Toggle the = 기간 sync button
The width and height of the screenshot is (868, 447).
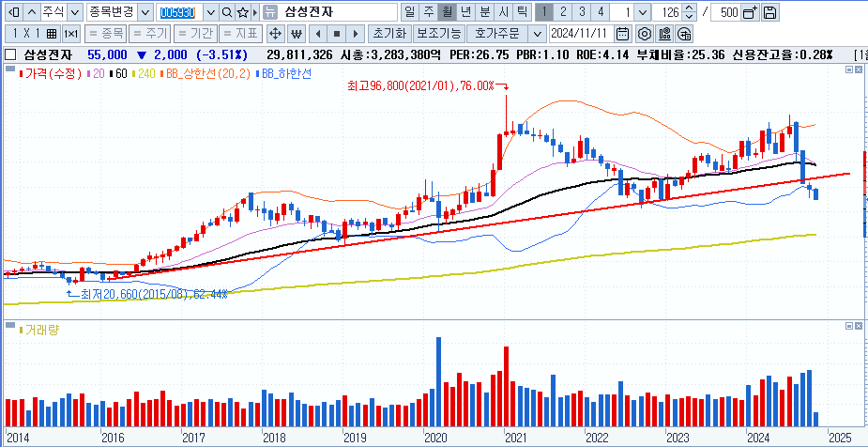pos(195,34)
